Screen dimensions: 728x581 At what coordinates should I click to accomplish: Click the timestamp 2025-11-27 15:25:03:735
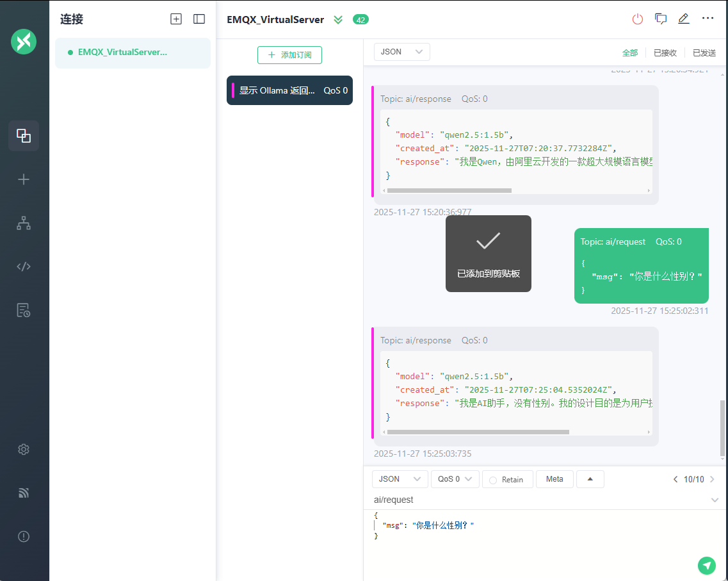tap(423, 454)
